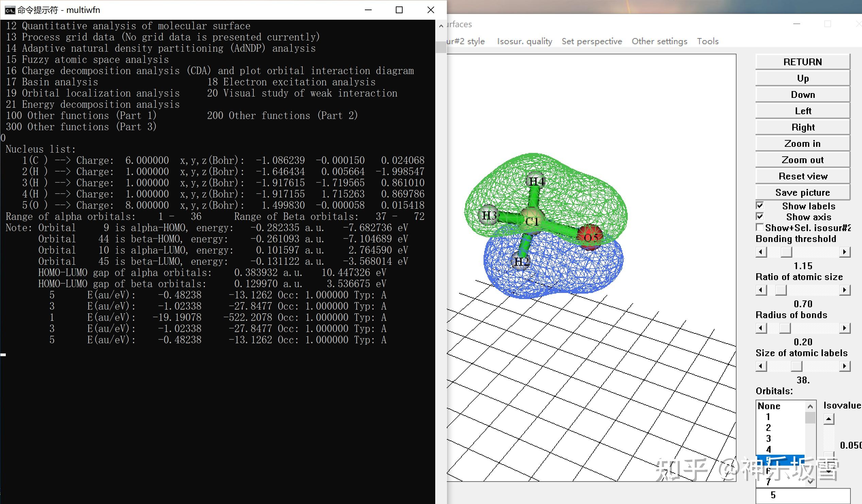
Task: Click the Isovalue up arrow
Action: click(x=828, y=419)
